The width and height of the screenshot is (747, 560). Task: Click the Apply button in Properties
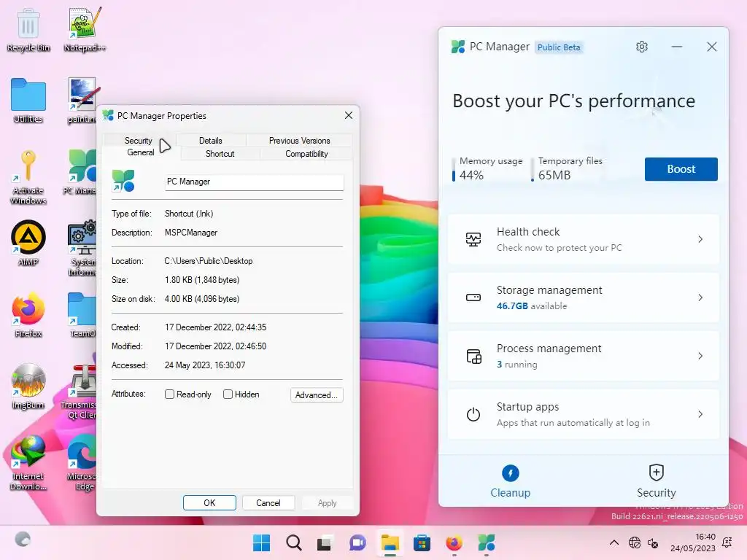click(x=328, y=503)
